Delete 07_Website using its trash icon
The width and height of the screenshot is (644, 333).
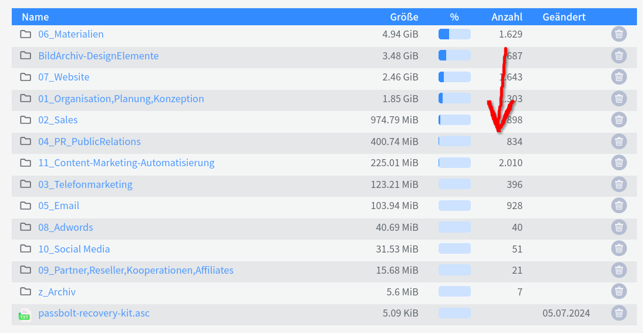click(x=619, y=77)
